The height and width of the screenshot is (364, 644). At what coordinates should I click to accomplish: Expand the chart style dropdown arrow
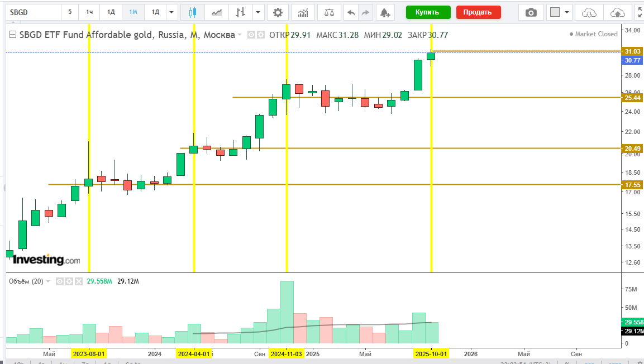258,12
